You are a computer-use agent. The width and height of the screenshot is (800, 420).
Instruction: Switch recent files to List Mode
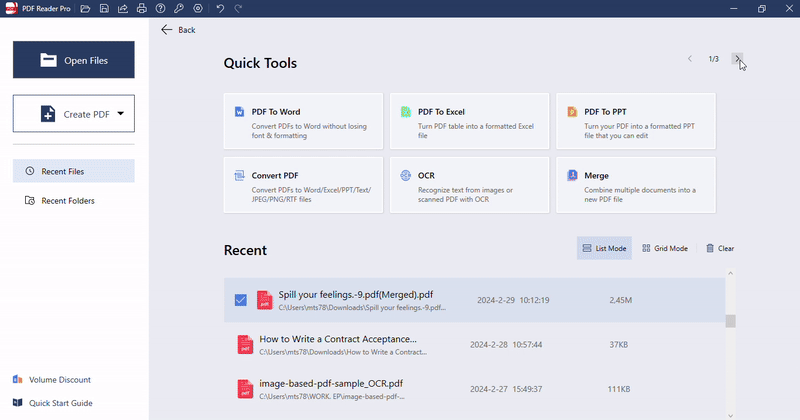tap(604, 248)
